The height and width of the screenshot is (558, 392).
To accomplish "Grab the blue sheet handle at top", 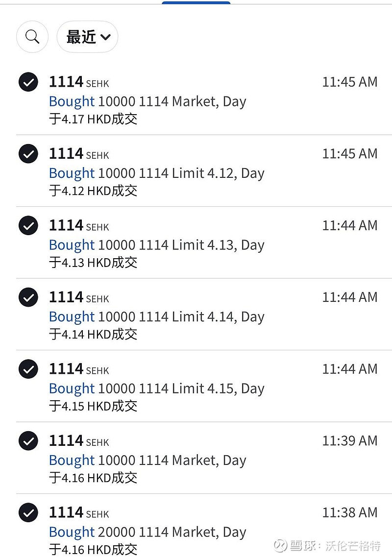I will (x=196, y=2).
